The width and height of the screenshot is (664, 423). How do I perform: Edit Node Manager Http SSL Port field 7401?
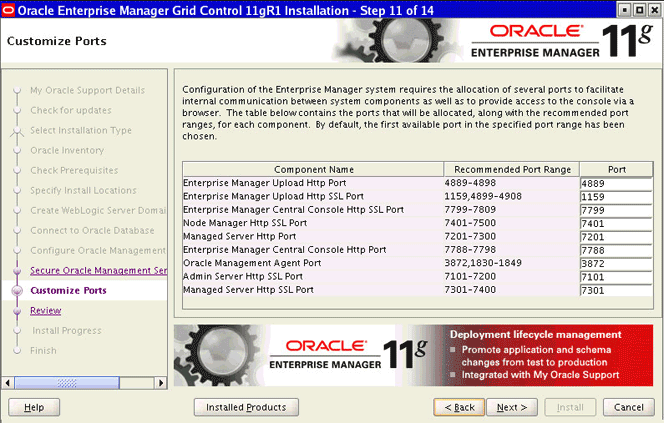616,224
